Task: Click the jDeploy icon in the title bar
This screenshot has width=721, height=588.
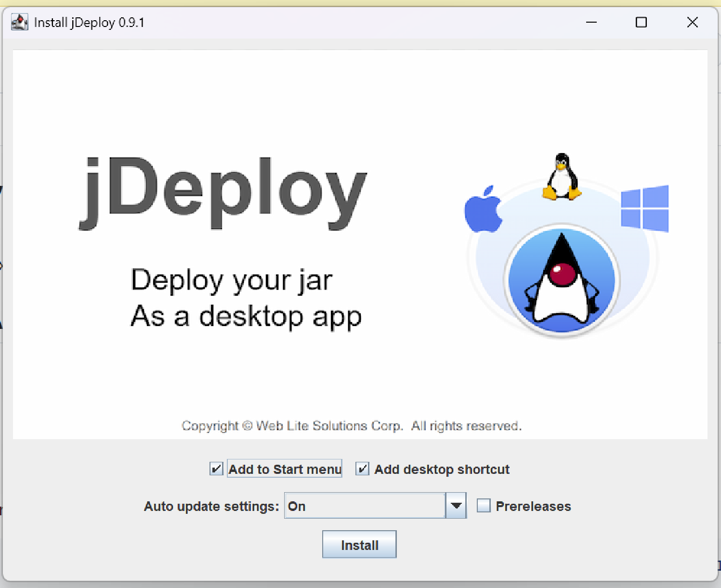Action: [x=19, y=22]
